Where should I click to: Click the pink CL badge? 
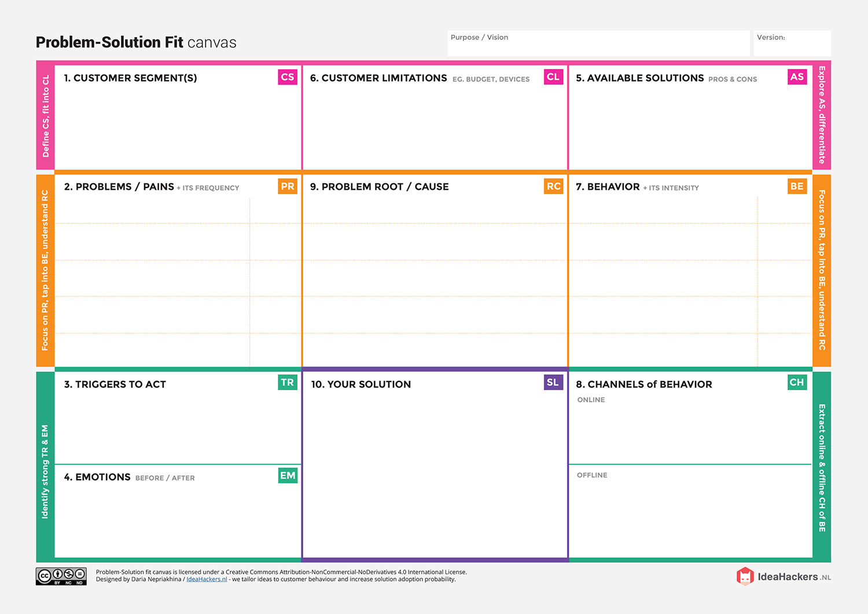(x=553, y=77)
